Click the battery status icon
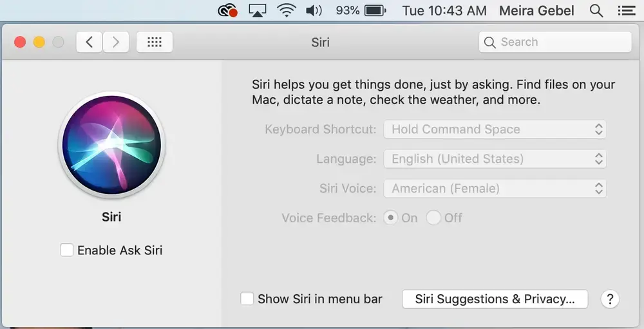This screenshot has height=329, width=644. (375, 10)
